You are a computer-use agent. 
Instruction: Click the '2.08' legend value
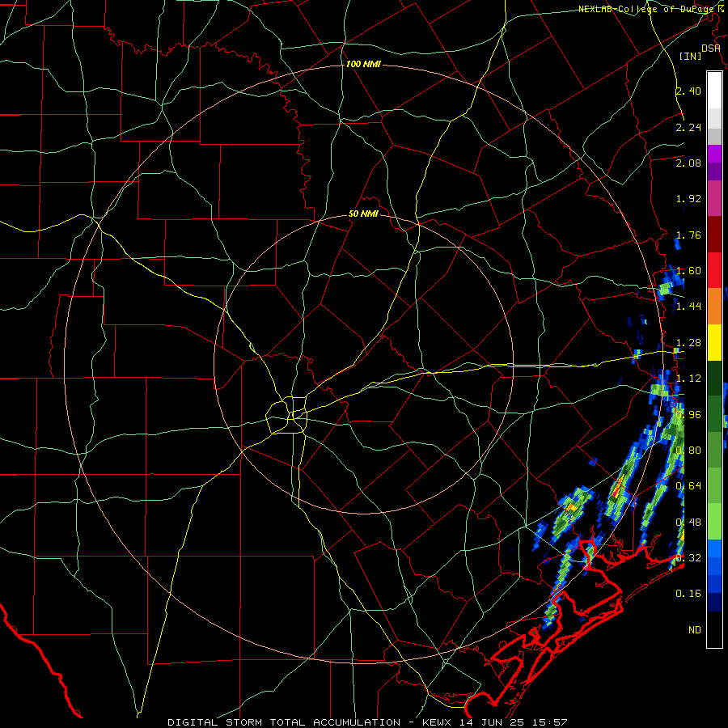pyautogui.click(x=688, y=163)
